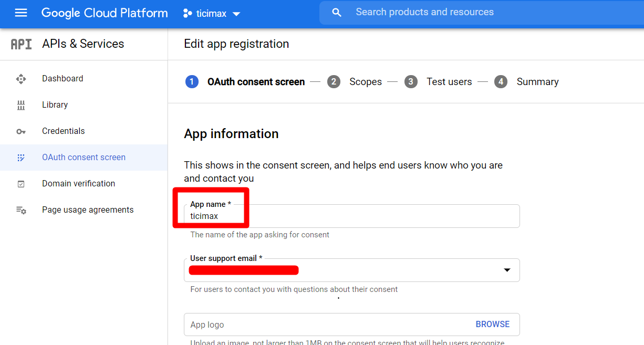This screenshot has width=644, height=345.
Task: Click the Domain verification checkbox icon
Action: pos(21,184)
